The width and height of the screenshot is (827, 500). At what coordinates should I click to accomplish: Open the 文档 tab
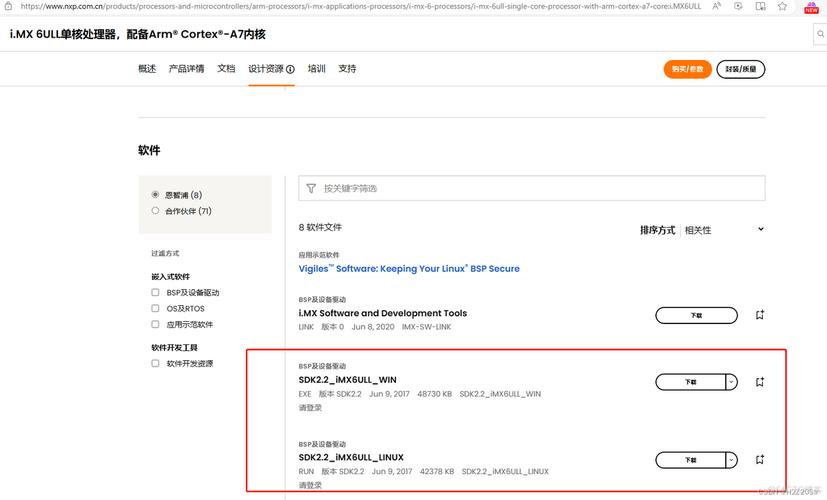(x=226, y=69)
